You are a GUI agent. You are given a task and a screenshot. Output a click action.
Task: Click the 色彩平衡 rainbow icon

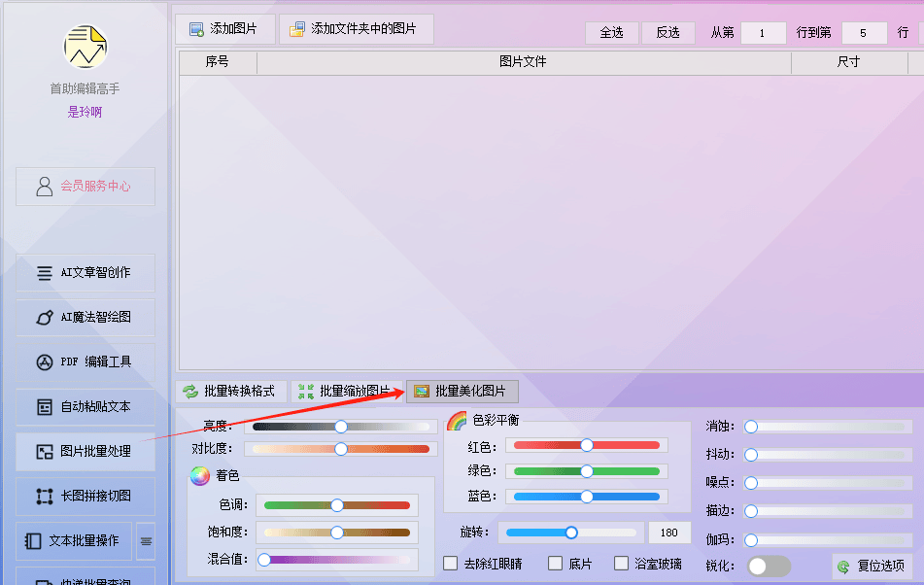click(457, 421)
